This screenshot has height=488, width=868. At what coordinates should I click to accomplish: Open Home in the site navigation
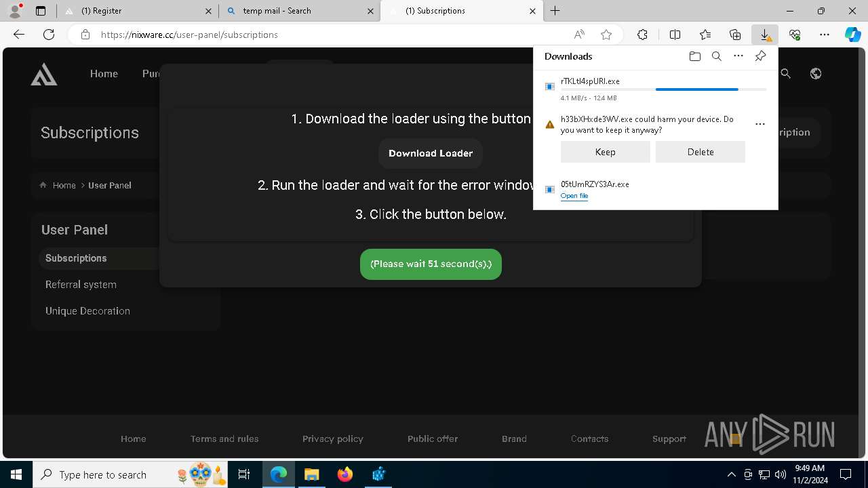[x=104, y=74]
